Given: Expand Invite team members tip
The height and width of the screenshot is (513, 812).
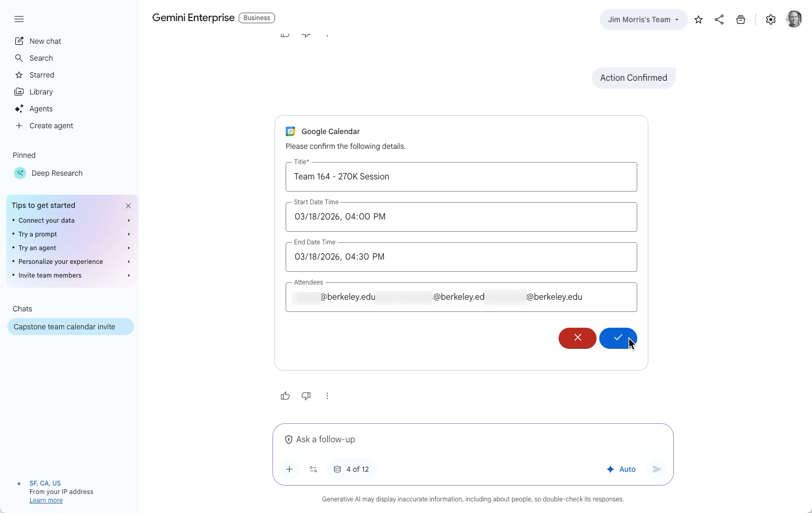Looking at the screenshot, I should pyautogui.click(x=71, y=275).
